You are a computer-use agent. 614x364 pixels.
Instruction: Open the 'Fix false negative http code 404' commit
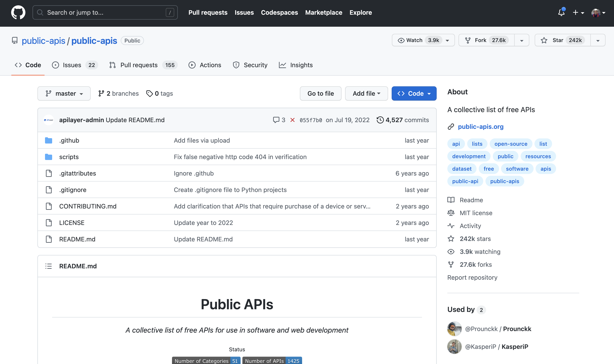[x=240, y=157]
